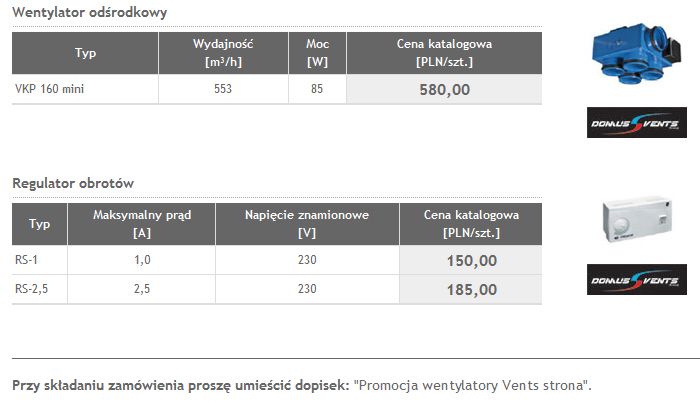The image size is (700, 416).
Task: Click the 580,00 catalog price
Action: point(444,89)
